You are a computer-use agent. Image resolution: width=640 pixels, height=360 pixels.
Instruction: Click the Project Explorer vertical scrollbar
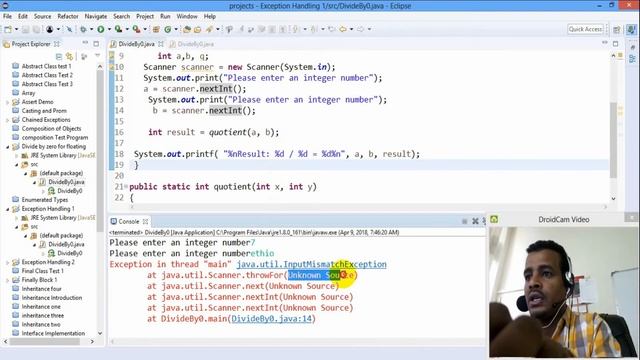point(100,151)
